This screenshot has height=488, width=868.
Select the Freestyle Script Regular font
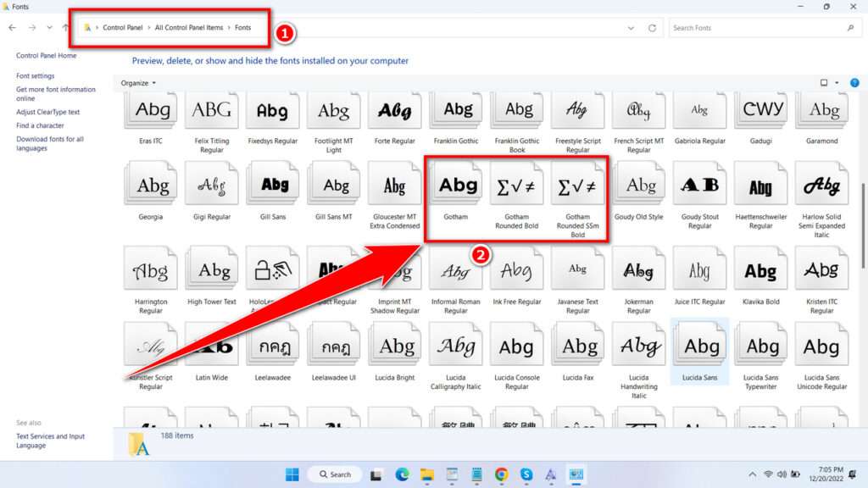point(577,123)
